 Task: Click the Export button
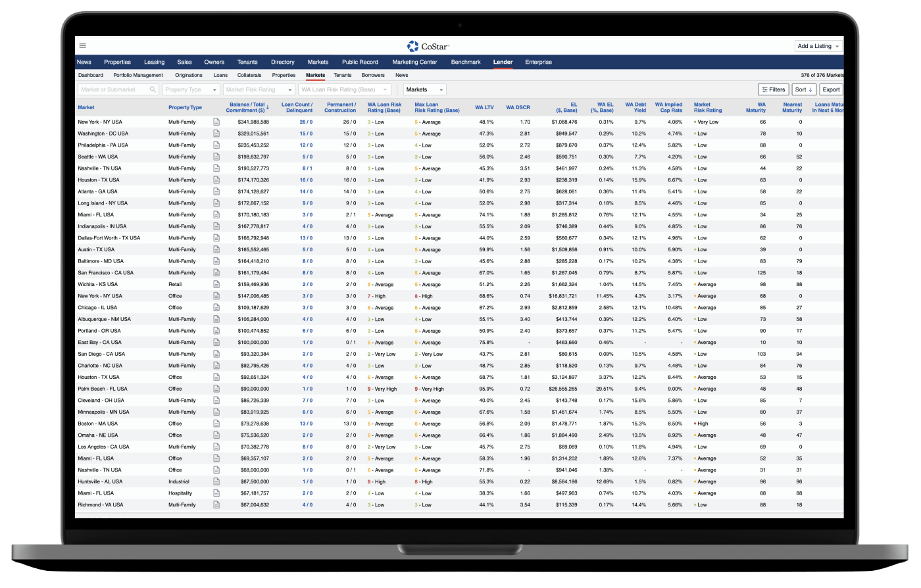tap(831, 89)
